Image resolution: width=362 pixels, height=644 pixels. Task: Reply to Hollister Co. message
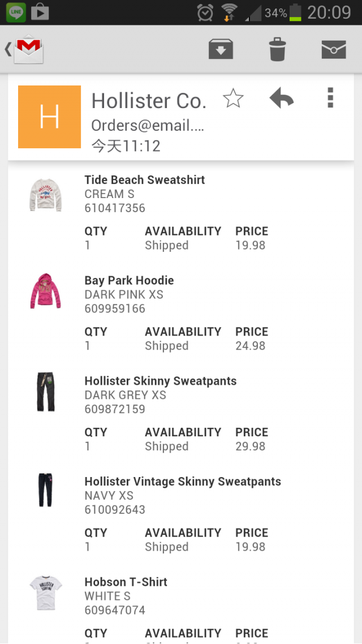point(281,99)
